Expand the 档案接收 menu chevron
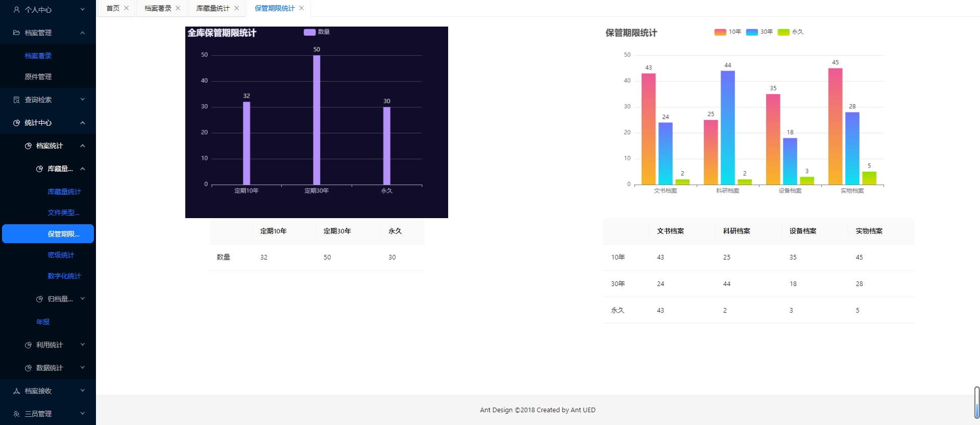This screenshot has width=980, height=425. (83, 390)
